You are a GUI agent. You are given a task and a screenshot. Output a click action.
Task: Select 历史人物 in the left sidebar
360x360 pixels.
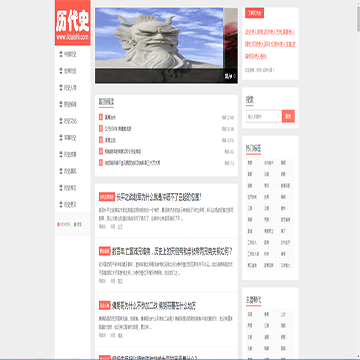click(x=70, y=88)
